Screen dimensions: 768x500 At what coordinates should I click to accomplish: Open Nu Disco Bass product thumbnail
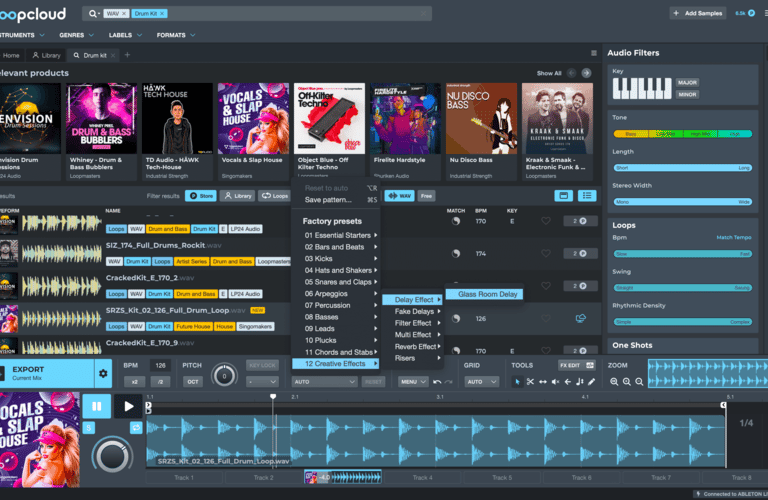481,119
